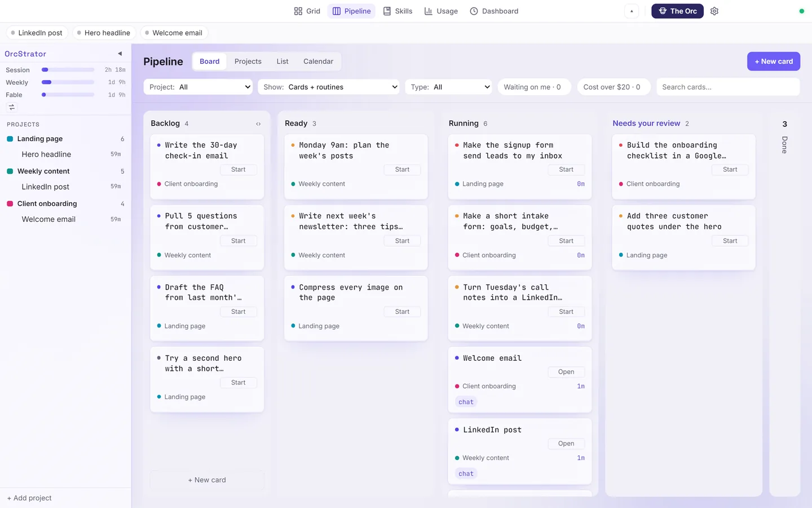Click the Search cards field
The width and height of the screenshot is (812, 508).
[728, 87]
